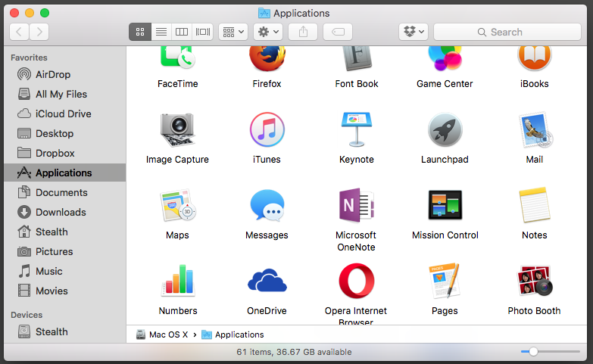The height and width of the screenshot is (364, 593).
Task: Select iCloud Drive in the sidebar
Action: pos(63,114)
